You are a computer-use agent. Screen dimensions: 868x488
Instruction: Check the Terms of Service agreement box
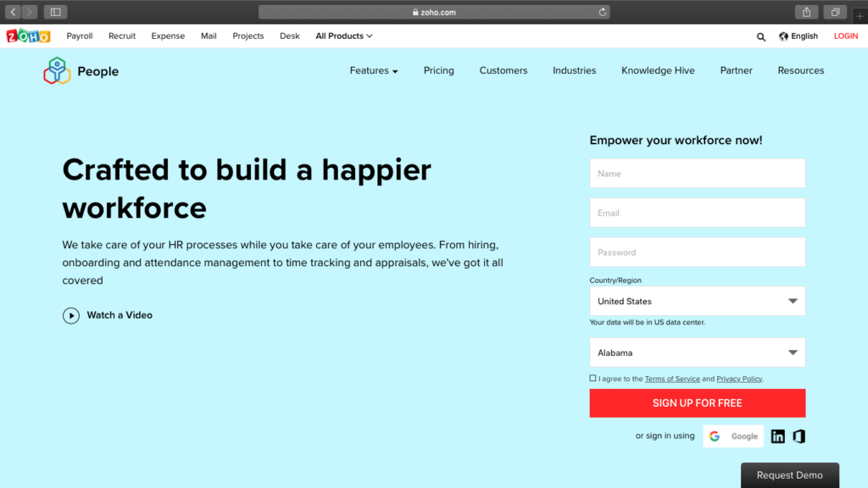pyautogui.click(x=593, y=379)
